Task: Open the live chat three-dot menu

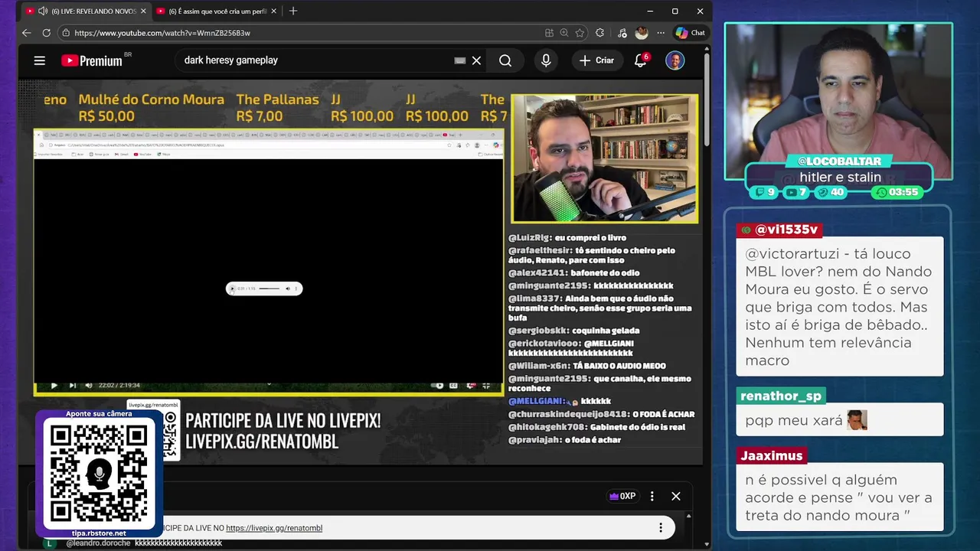Action: point(652,496)
